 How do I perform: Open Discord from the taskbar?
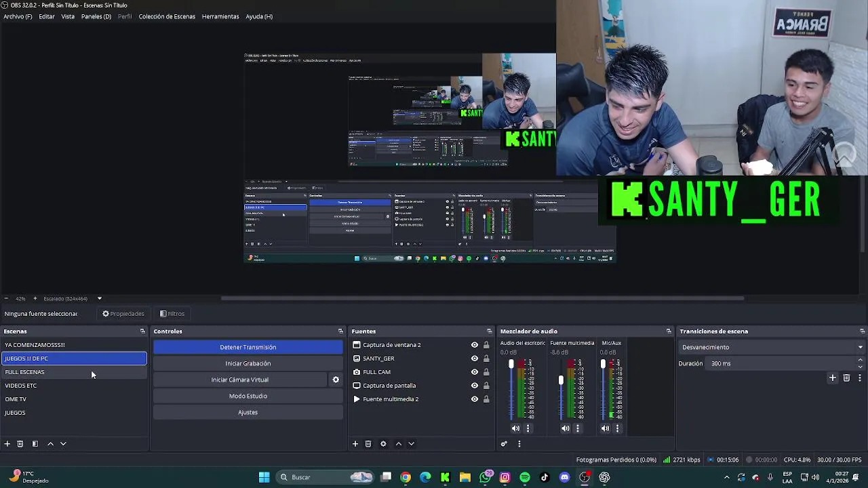point(564,478)
